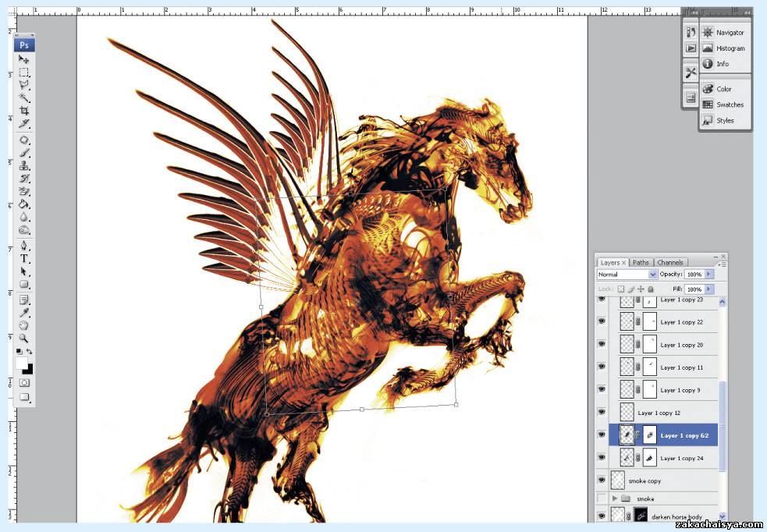
Task: Open the Tool Presets panel icon
Action: (x=691, y=73)
